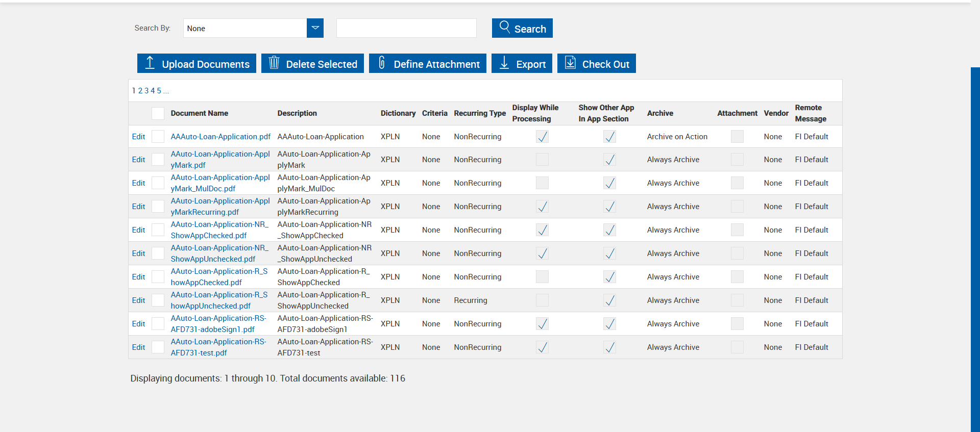Toggle Display While Processing for AAAuto-Loan-Application

point(542,137)
